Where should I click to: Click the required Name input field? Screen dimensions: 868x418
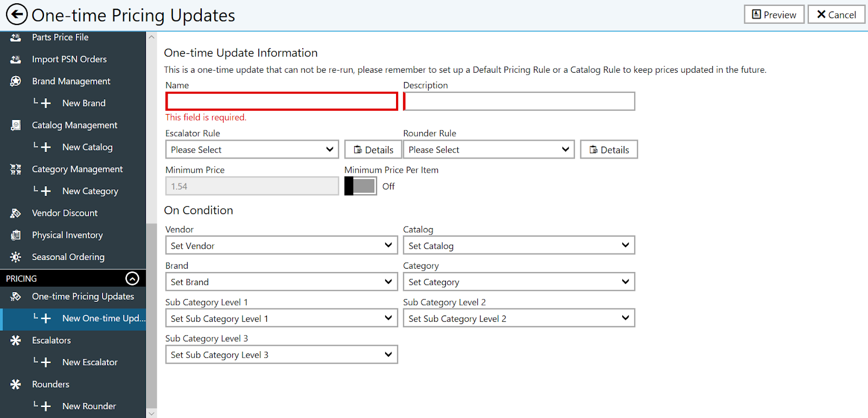click(x=282, y=102)
